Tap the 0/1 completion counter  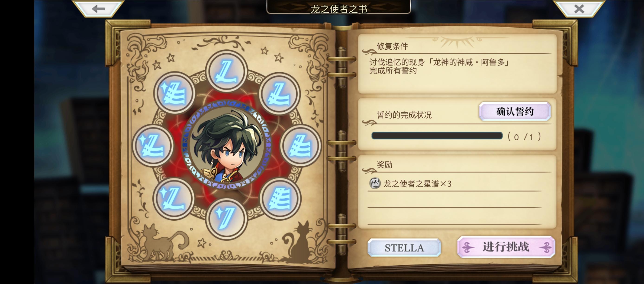pyautogui.click(x=524, y=137)
